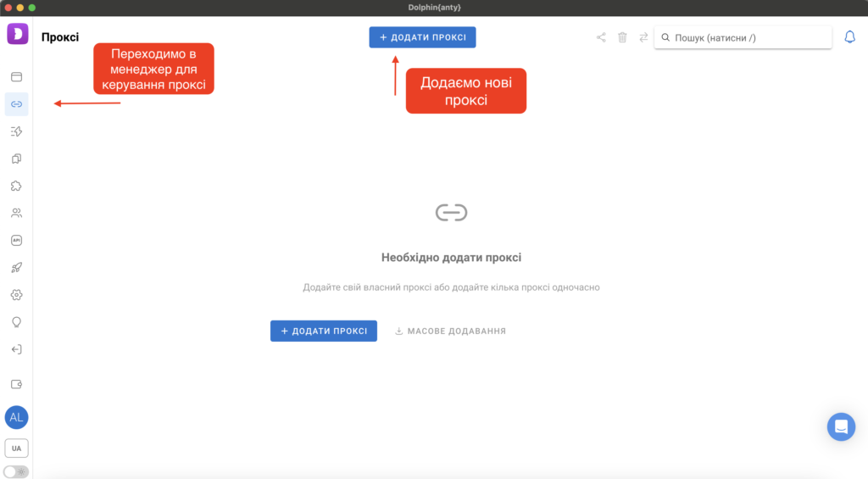
Task: Open the team users icon
Action: click(16, 213)
